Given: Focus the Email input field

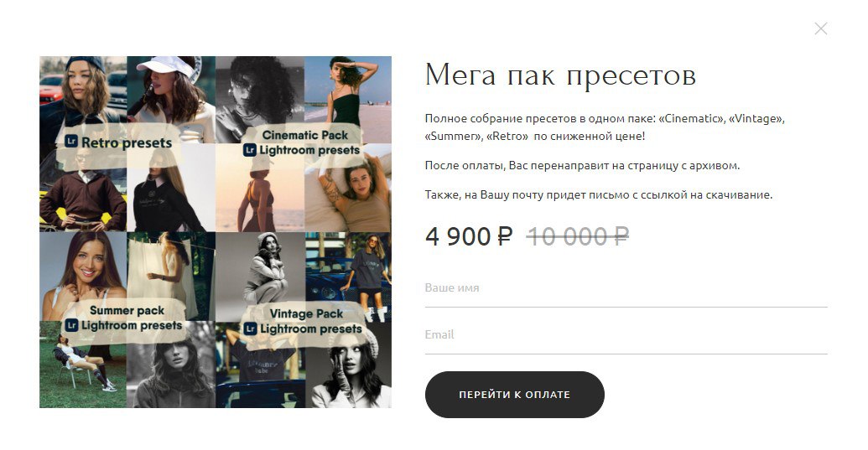Looking at the screenshot, I should point(626,335).
